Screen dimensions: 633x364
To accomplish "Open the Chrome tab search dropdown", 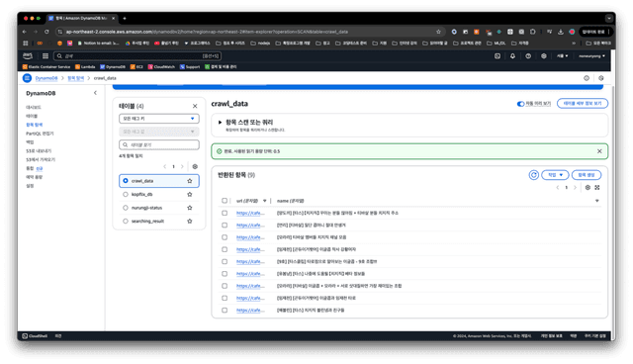I will pyautogui.click(x=609, y=18).
